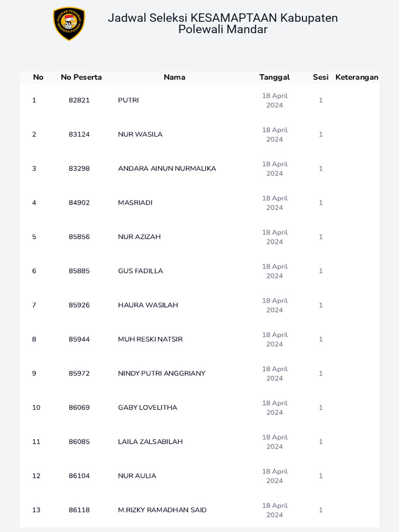Click the No Peserta column header
The image size is (399, 532).
click(81, 77)
